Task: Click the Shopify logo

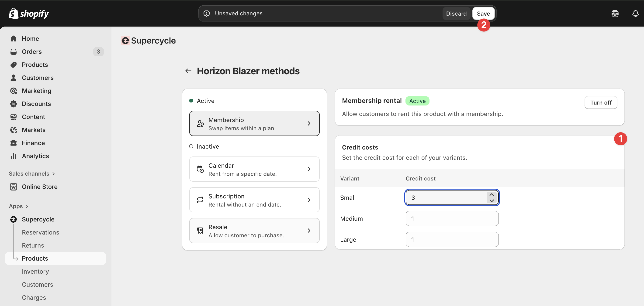Action: click(x=29, y=14)
